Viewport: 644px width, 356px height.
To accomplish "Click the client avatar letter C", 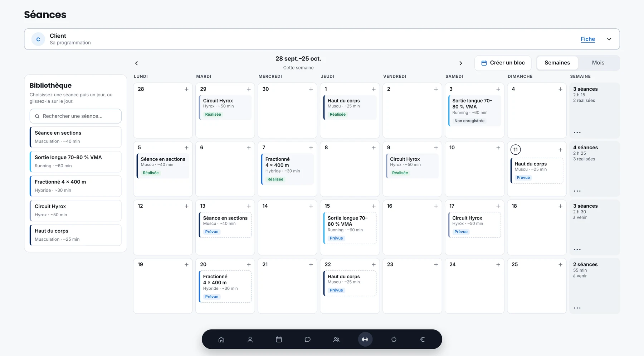I will (38, 39).
